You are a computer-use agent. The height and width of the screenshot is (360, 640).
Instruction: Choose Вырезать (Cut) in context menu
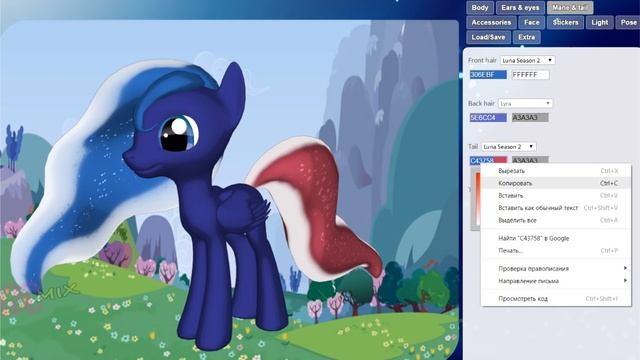[x=556, y=171]
